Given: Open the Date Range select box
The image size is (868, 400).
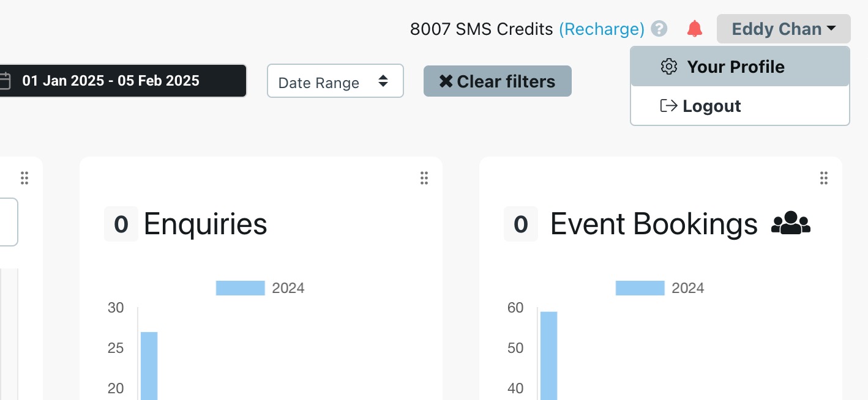Looking at the screenshot, I should (335, 81).
